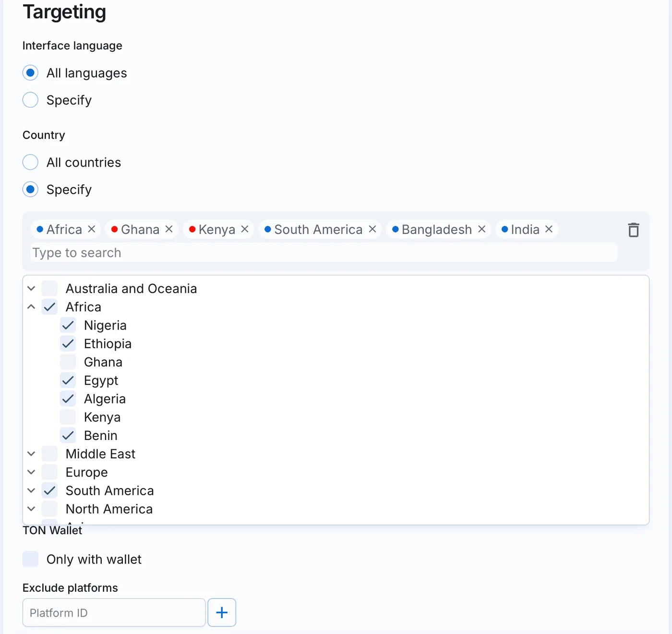The width and height of the screenshot is (672, 634).
Task: Focus the Type to search field
Action: (x=324, y=253)
